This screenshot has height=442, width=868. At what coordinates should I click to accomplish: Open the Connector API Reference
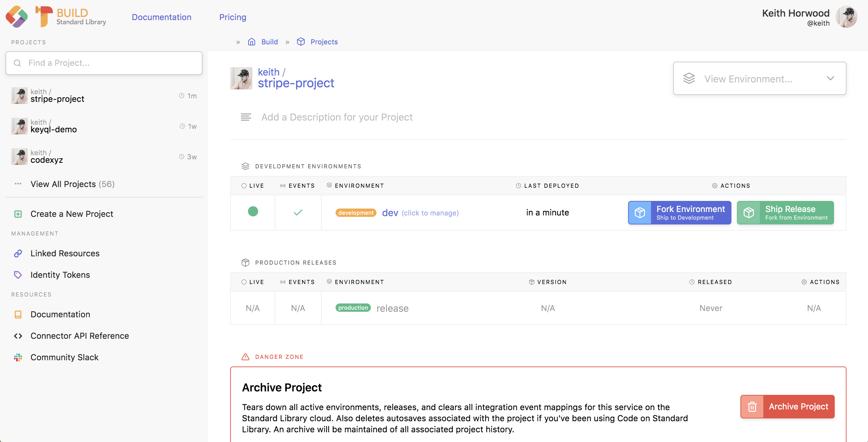(x=80, y=336)
